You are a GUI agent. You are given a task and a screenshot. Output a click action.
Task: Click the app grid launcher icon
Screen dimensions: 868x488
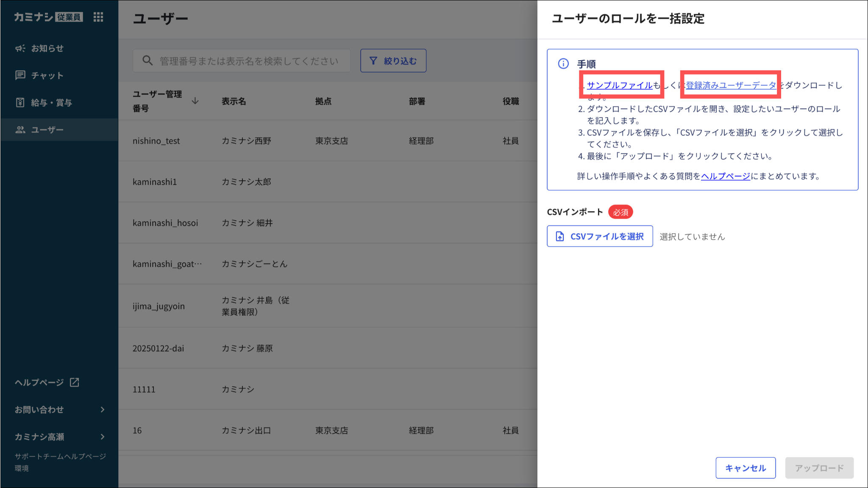coord(98,17)
